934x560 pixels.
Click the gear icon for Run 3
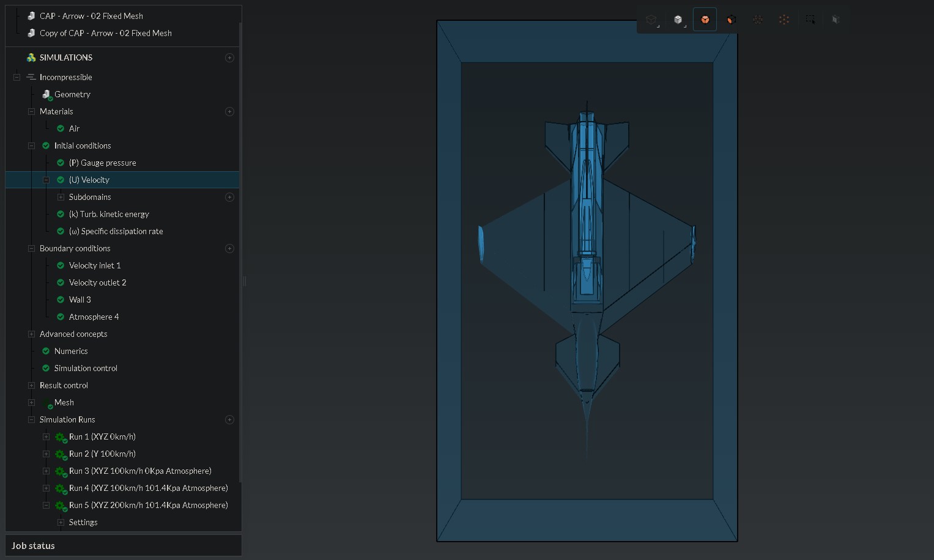click(x=61, y=471)
